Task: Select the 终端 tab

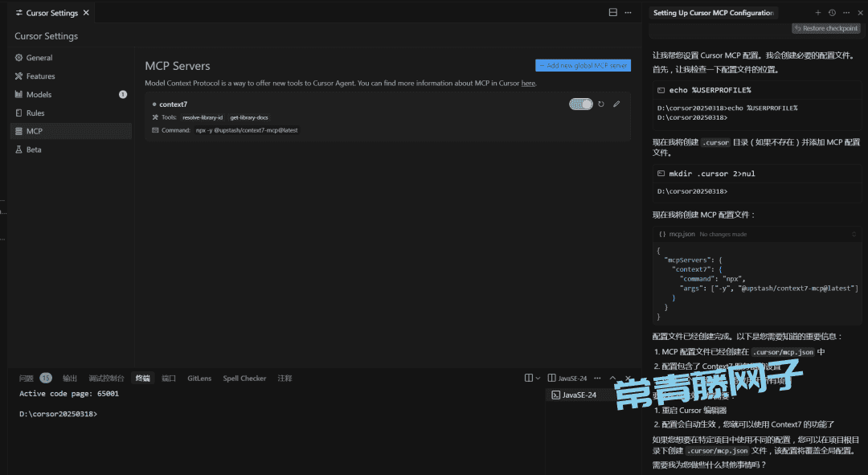Action: tap(143, 378)
